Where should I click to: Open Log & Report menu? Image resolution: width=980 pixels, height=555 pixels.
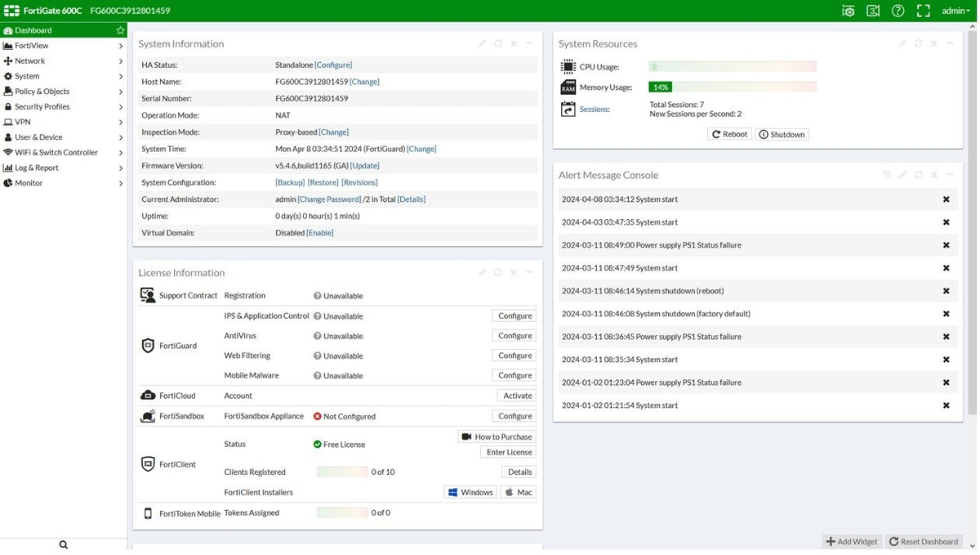tap(64, 168)
